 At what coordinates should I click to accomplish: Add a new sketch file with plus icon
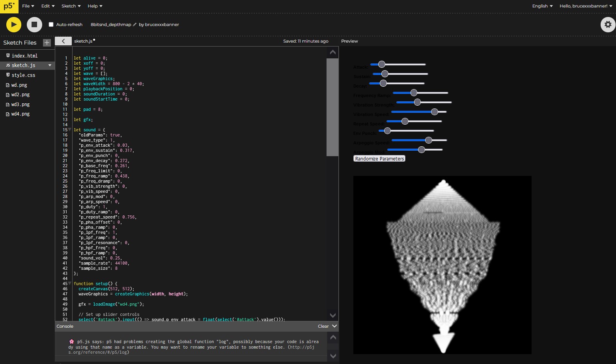[47, 43]
